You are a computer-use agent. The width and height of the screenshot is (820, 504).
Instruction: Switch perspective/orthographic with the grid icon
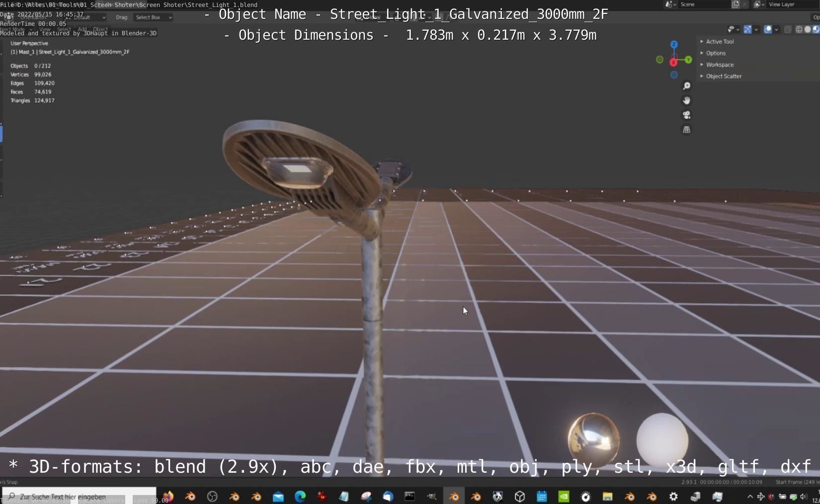coord(686,130)
